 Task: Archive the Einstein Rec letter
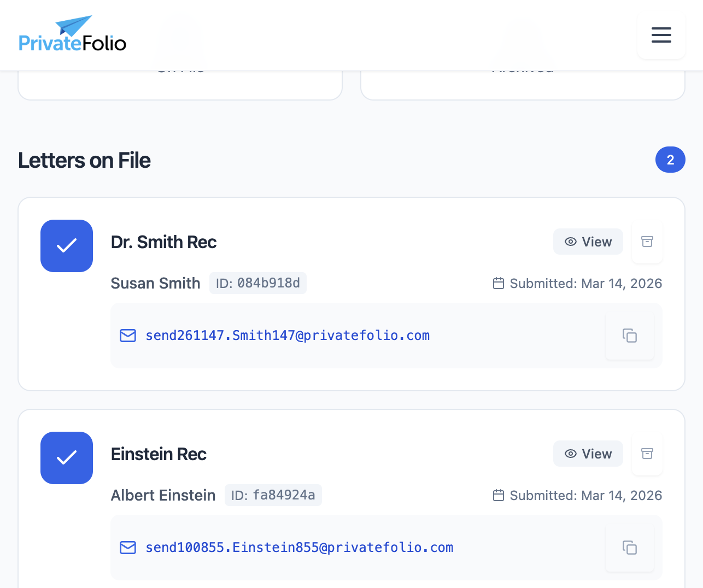click(647, 454)
